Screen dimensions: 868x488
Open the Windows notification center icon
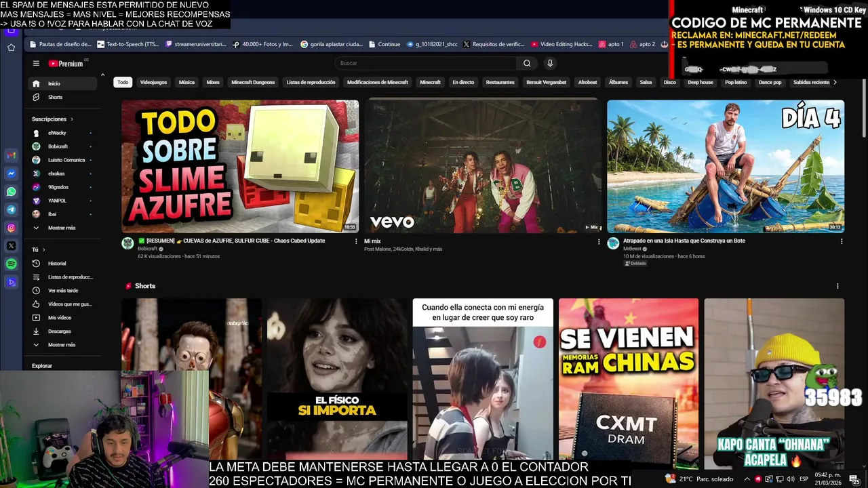tap(854, 479)
